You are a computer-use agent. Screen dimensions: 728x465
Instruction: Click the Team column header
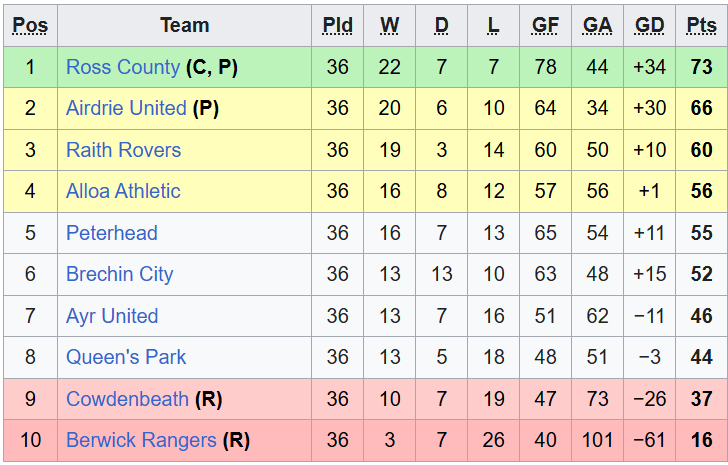click(185, 25)
